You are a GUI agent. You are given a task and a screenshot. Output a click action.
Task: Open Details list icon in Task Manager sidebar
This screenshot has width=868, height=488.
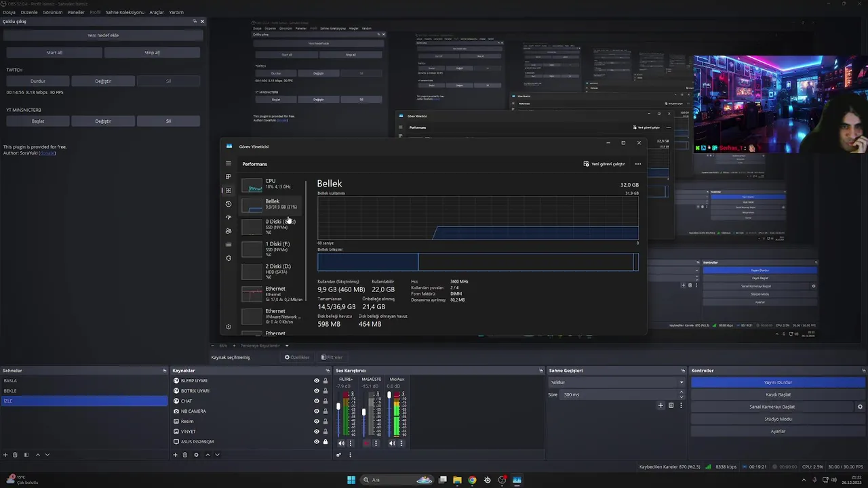229,245
